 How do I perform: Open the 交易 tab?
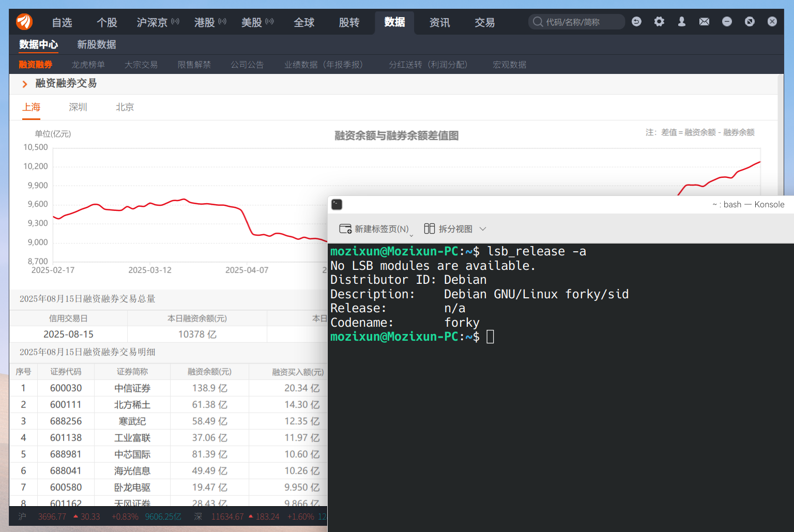[x=484, y=22]
